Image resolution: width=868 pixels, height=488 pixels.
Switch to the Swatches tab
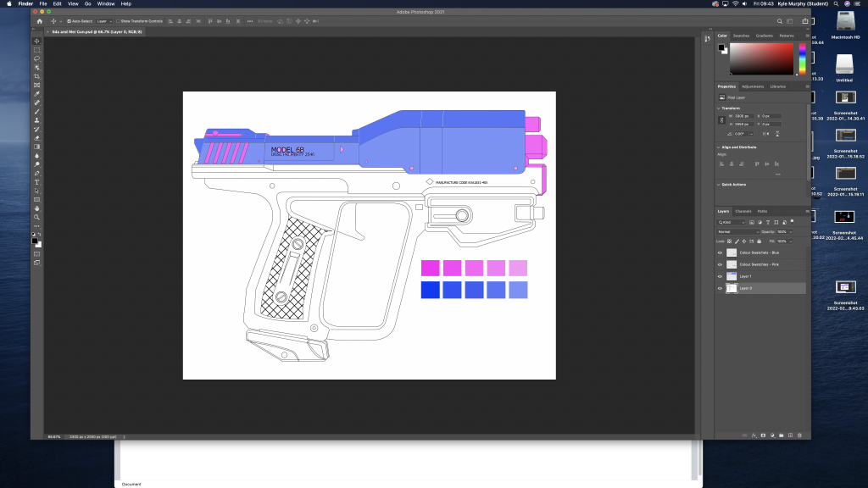tap(741, 36)
